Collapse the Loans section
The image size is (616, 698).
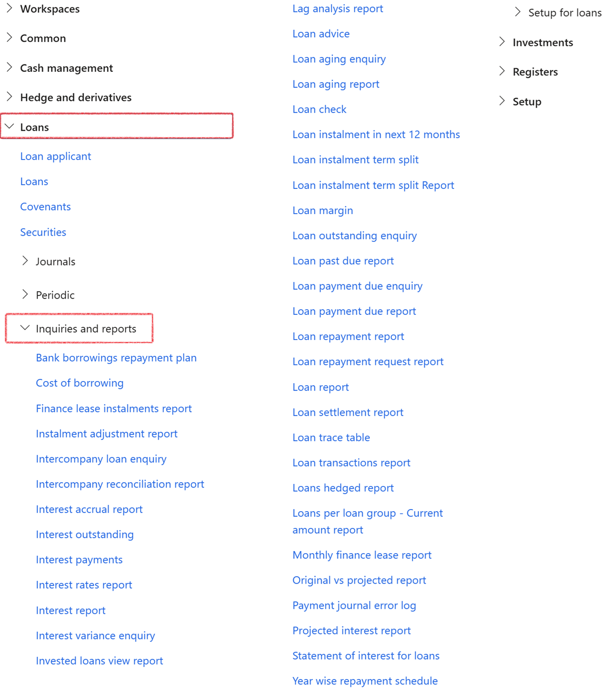tap(9, 126)
